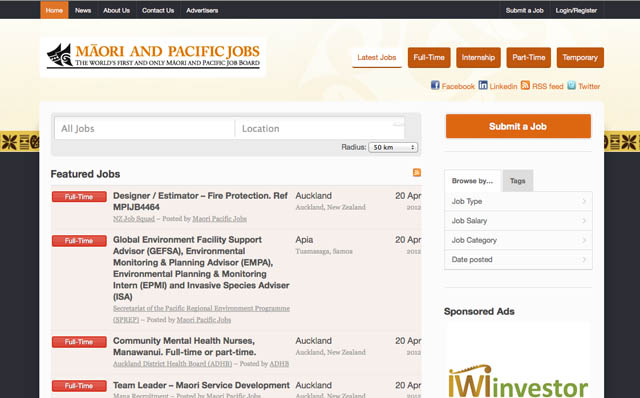Click the Location search field
Screen dimensions: 640x398
coord(320,129)
